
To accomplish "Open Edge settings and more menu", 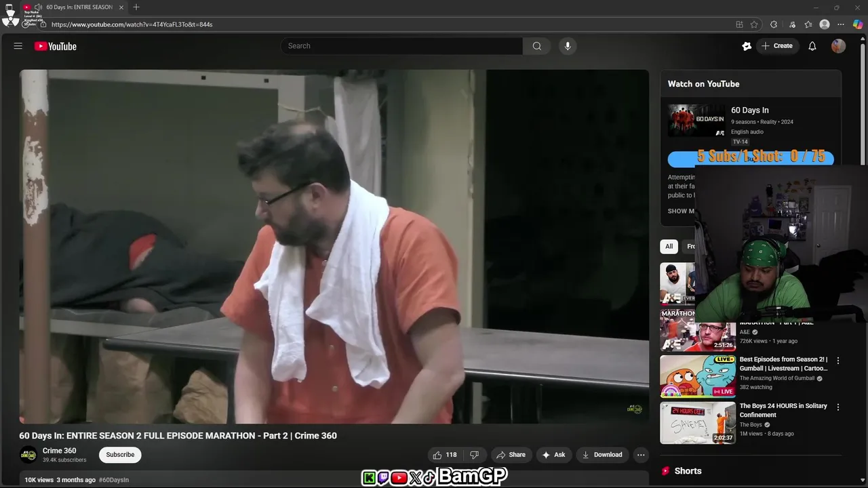I will pyautogui.click(x=841, y=24).
